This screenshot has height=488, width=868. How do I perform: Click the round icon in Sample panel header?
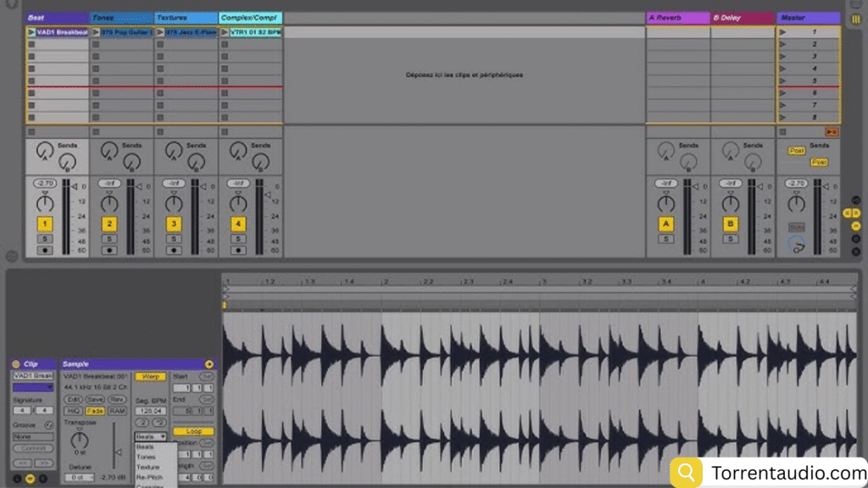(x=209, y=364)
